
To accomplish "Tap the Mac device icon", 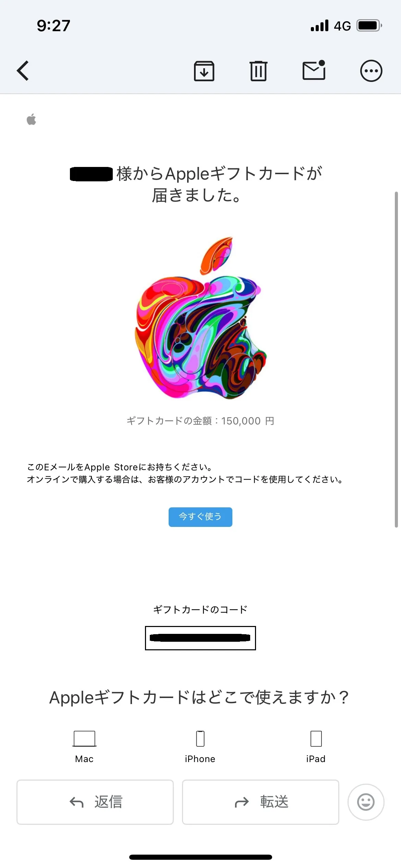I will coord(84,739).
